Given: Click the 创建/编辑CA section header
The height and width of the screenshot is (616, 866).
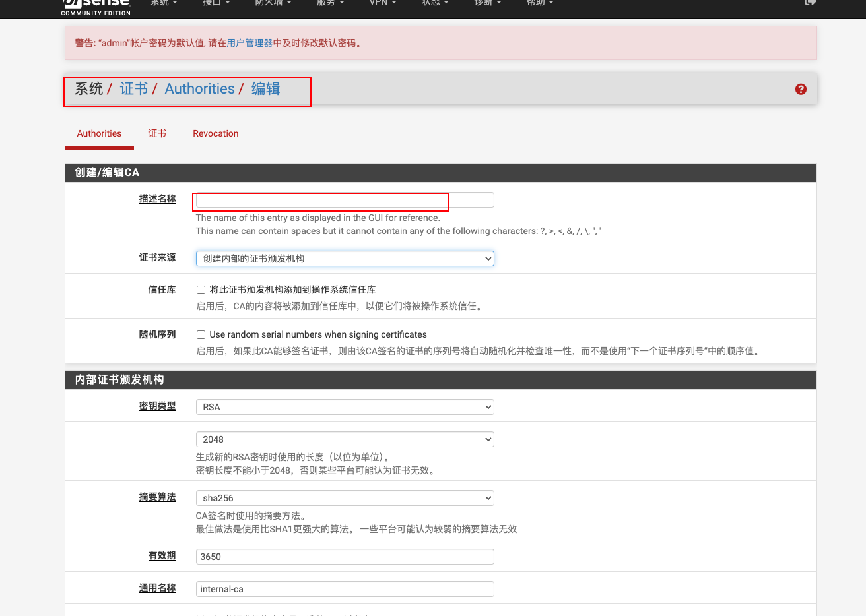Looking at the screenshot, I should [441, 173].
